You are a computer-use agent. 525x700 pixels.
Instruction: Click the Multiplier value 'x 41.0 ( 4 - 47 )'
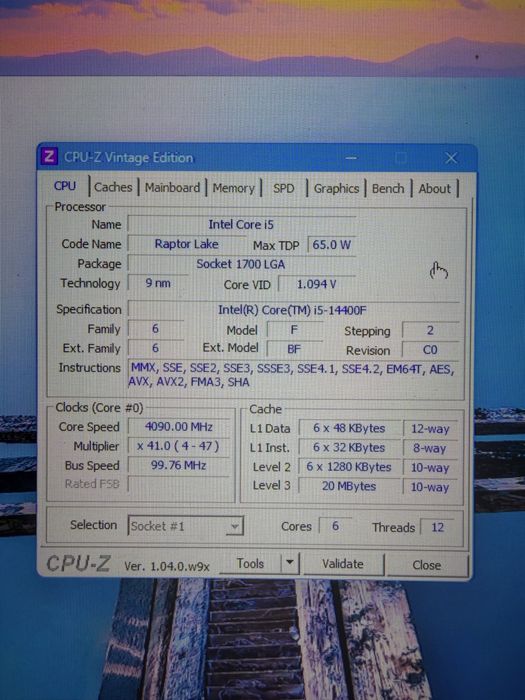click(179, 446)
